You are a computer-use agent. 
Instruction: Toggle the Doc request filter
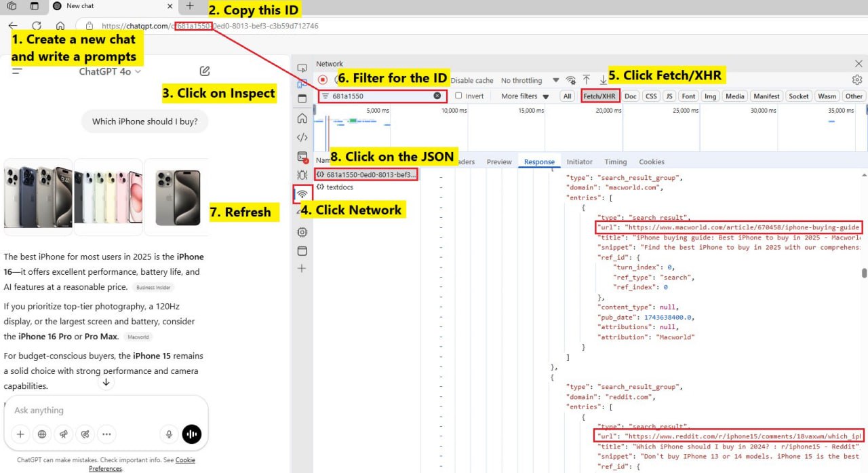coord(631,96)
